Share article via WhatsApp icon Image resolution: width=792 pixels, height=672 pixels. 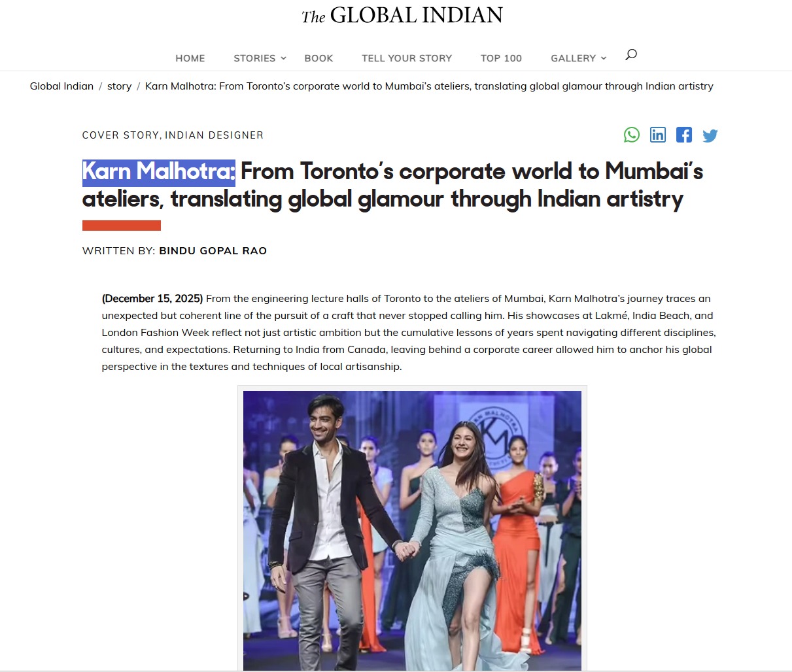(x=632, y=135)
